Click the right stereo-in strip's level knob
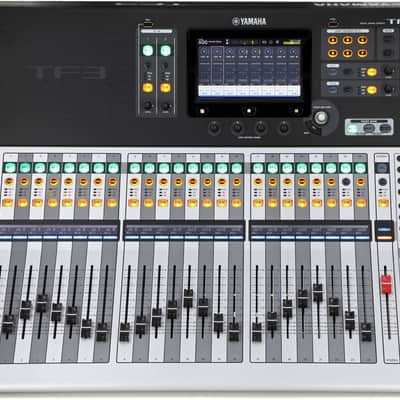Viewport: 400px width, 400px height. [x=165, y=106]
